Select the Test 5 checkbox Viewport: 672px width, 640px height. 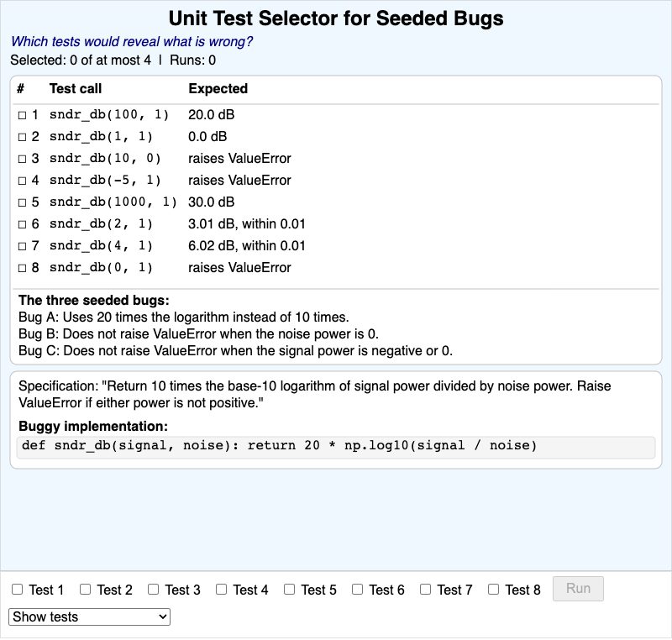tap(289, 589)
